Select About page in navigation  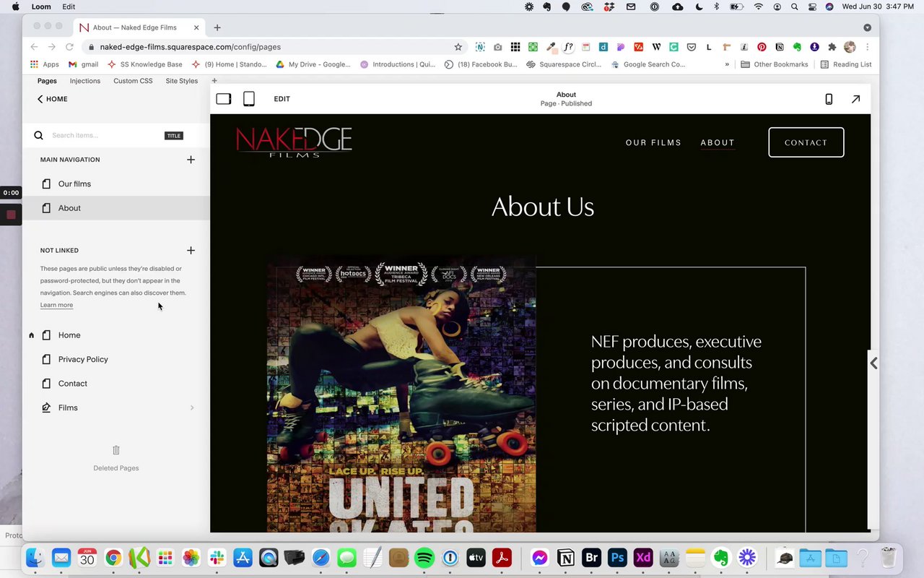pos(116,208)
